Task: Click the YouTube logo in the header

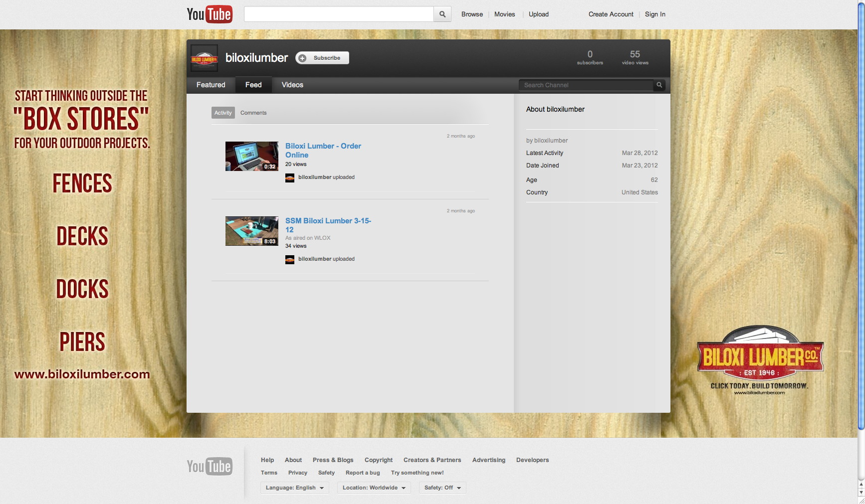Action: click(209, 14)
